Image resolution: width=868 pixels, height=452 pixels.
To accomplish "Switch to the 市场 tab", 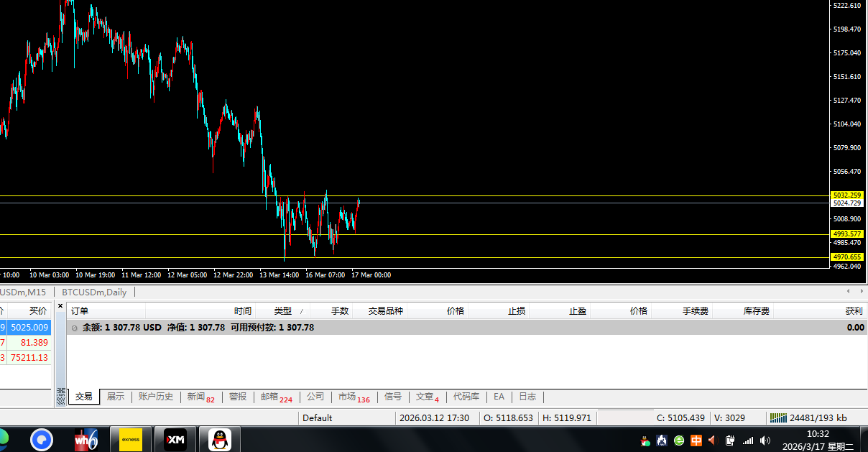I will pos(354,397).
